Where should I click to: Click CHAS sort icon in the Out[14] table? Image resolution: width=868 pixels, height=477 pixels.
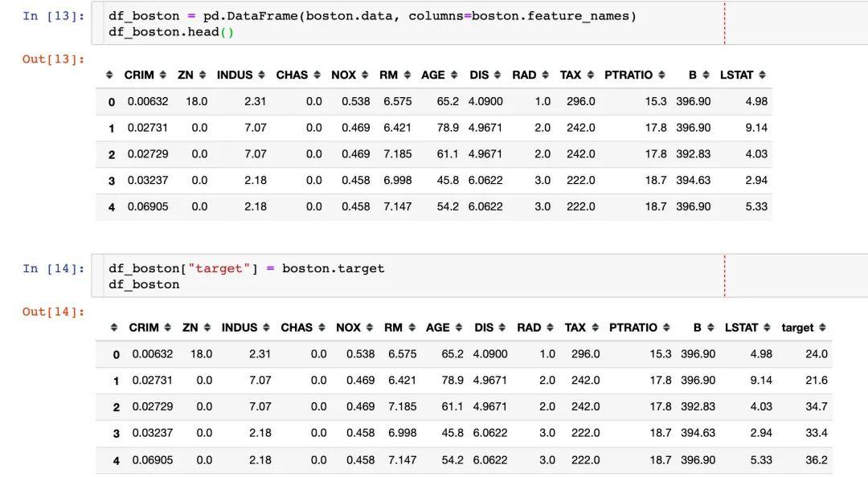(x=321, y=328)
